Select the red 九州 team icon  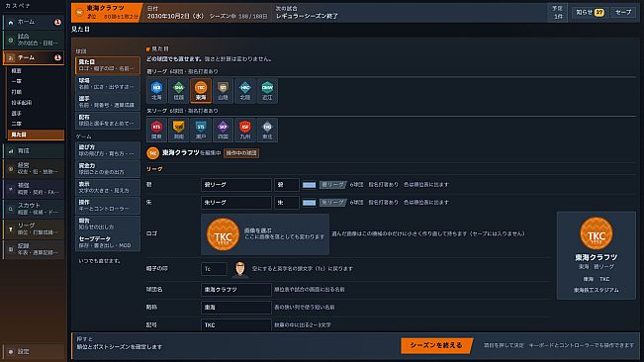pyautogui.click(x=245, y=131)
